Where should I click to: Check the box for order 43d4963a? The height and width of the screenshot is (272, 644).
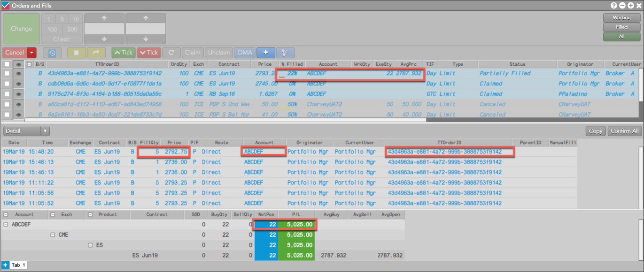(x=7, y=73)
